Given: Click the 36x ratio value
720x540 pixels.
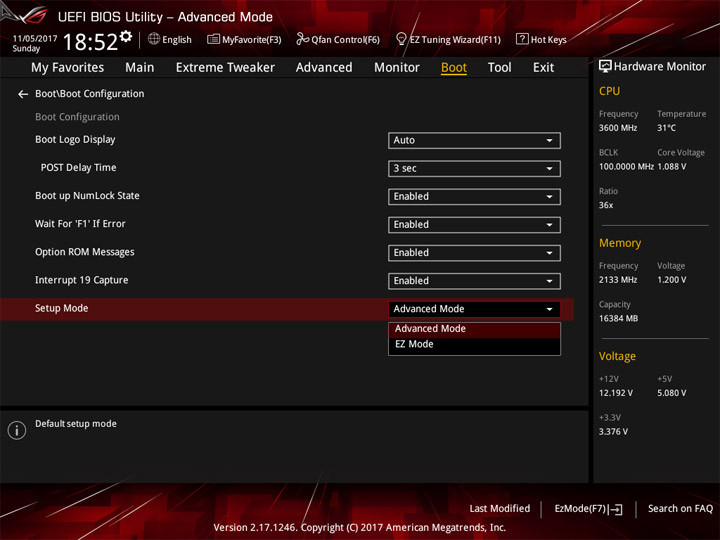Looking at the screenshot, I should coord(606,205).
